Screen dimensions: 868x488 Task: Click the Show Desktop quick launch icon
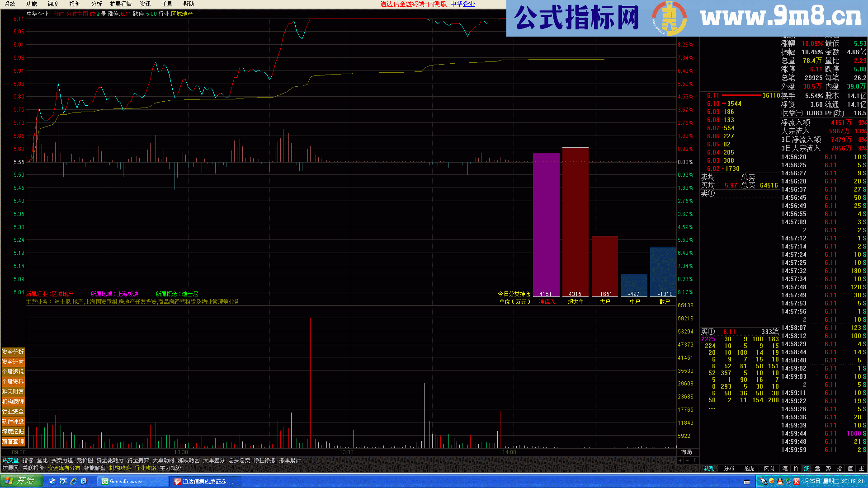coord(84,481)
